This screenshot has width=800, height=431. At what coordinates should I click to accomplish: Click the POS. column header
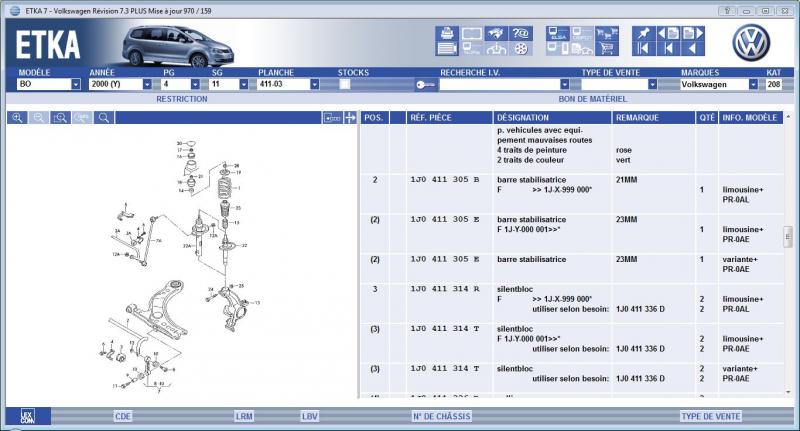(374, 118)
